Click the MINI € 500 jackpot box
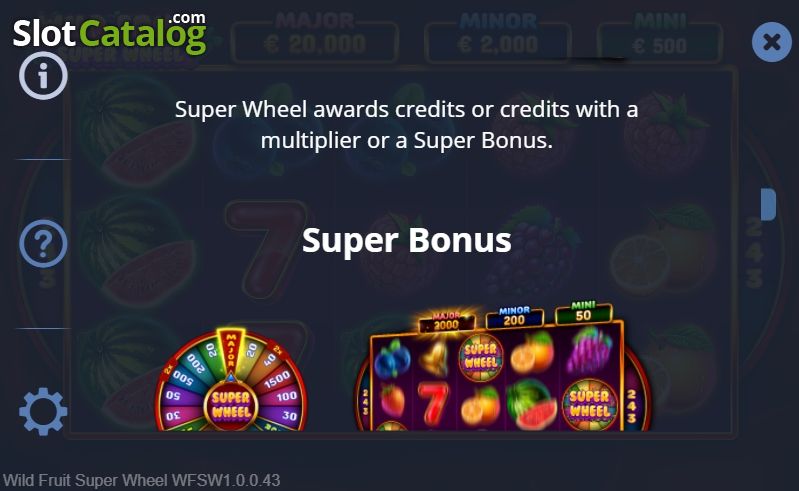The width and height of the screenshot is (799, 491). pyautogui.click(x=660, y=42)
